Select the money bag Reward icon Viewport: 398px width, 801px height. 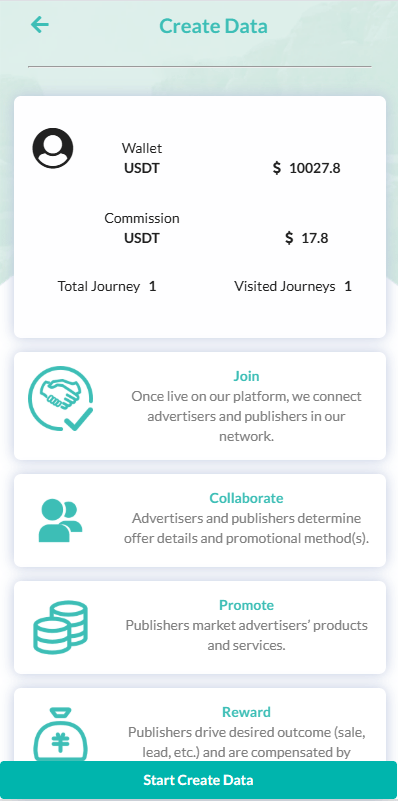click(60, 734)
